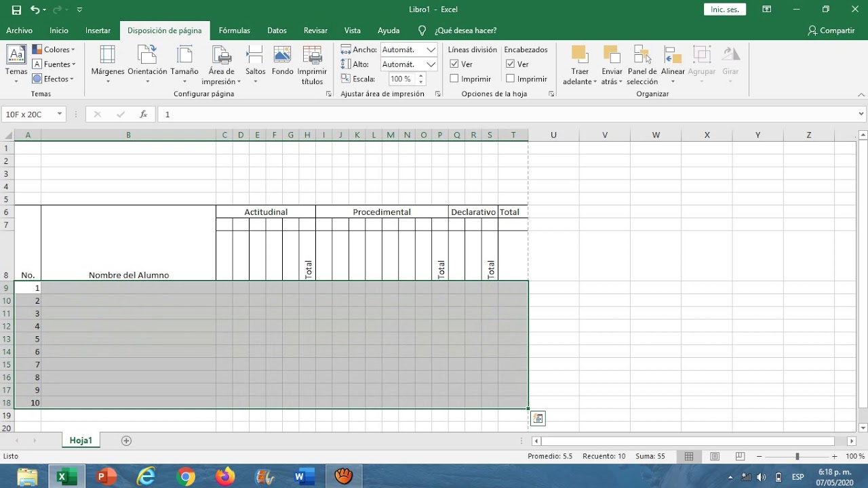
Task: Check Imprimir under Encabezados
Action: [x=511, y=79]
